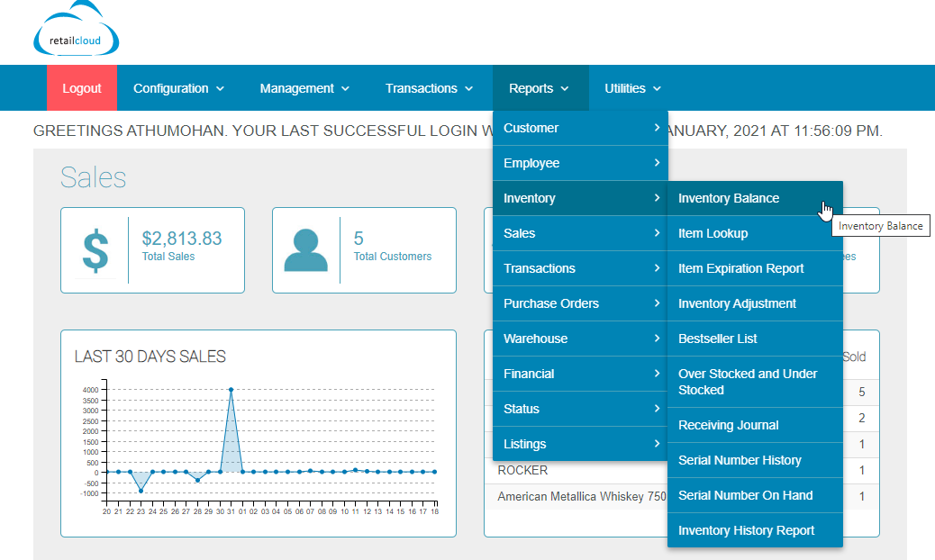Screen dimensions: 935x560
Task: Expand the Customer reports submenu
Action: [580, 128]
